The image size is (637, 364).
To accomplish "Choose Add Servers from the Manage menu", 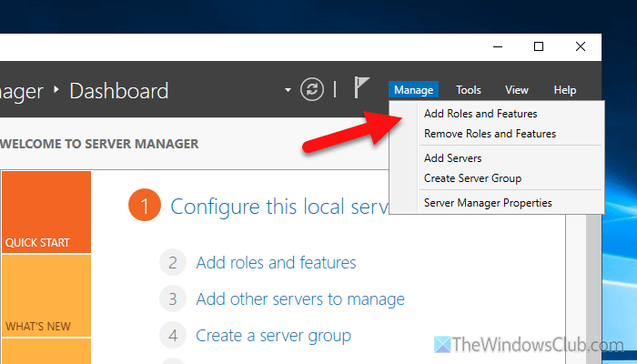I will coord(453,158).
